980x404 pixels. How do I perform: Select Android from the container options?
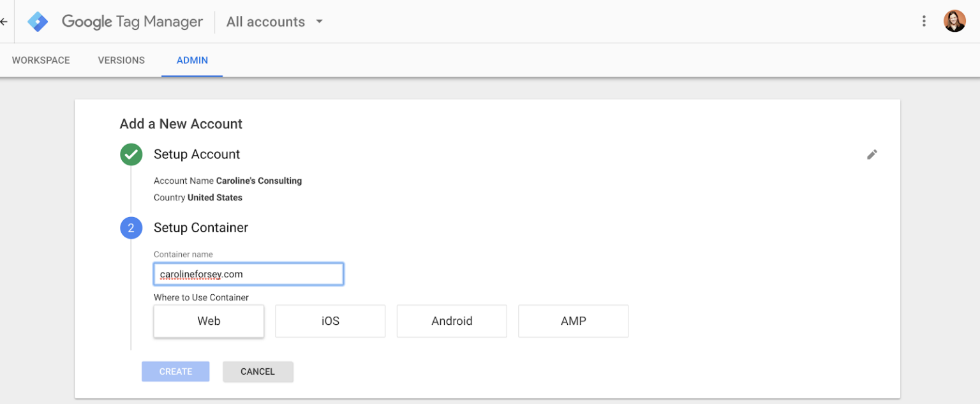[x=452, y=321]
